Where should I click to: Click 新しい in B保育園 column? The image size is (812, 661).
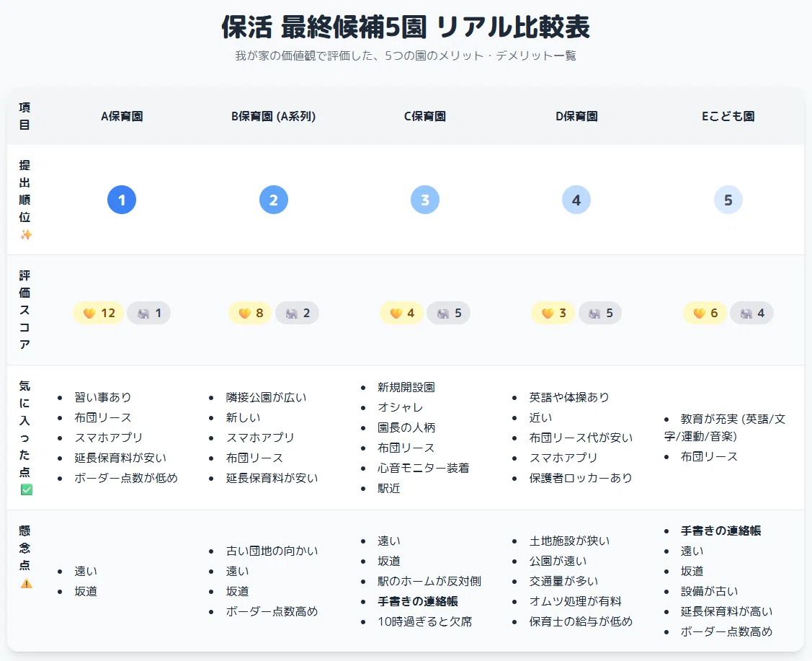(243, 417)
